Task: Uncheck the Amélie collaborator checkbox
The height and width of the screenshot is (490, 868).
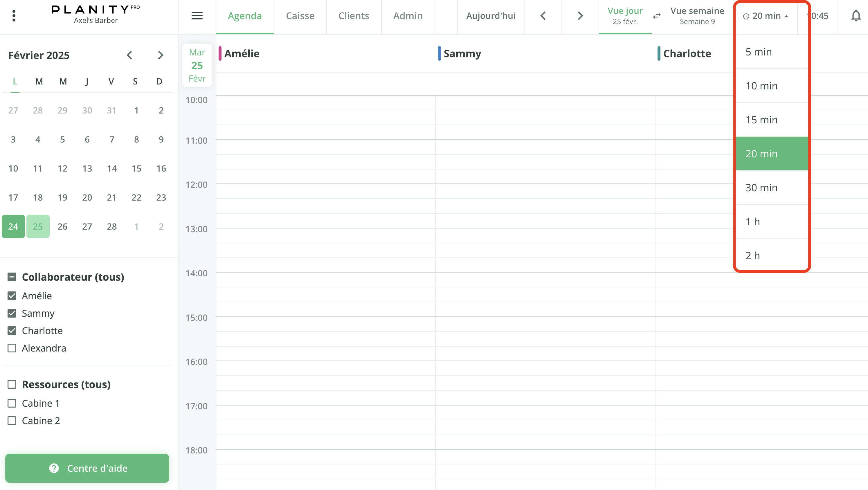Action: click(x=12, y=296)
